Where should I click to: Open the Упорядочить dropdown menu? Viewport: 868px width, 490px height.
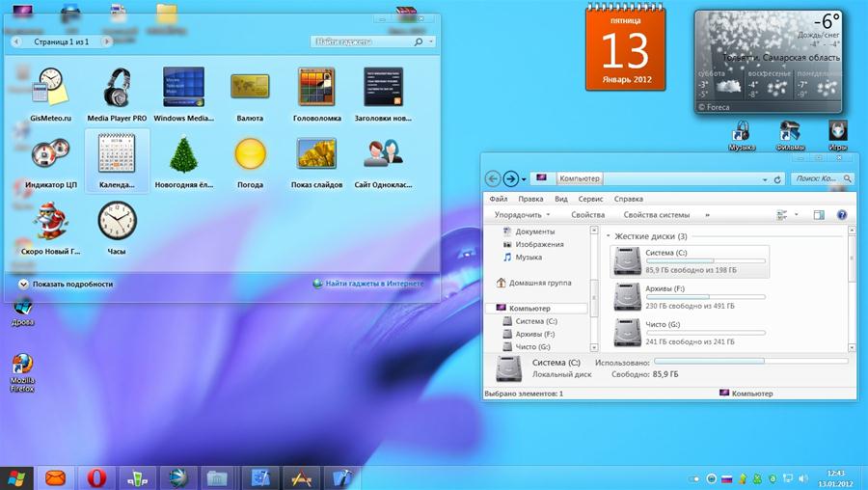click(522, 215)
